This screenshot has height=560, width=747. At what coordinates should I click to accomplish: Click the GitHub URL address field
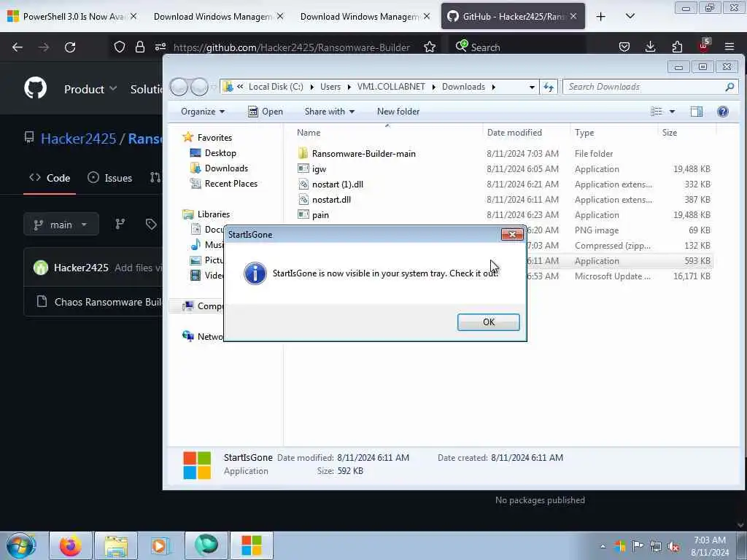point(291,47)
